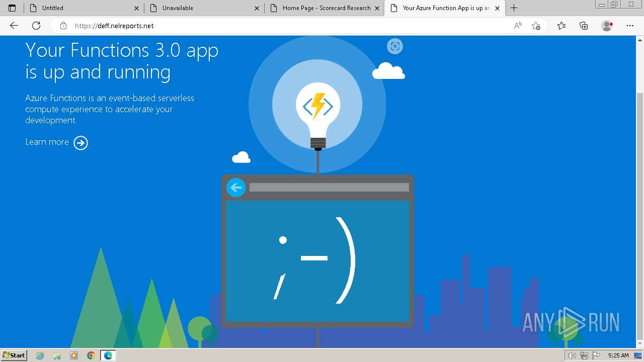Switch to the Untitled tab
Screen dimensions: 644x362
(84, 8)
